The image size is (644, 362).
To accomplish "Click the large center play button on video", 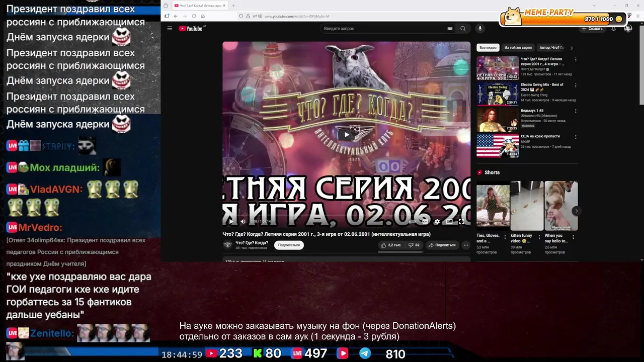I will pyautogui.click(x=346, y=135).
